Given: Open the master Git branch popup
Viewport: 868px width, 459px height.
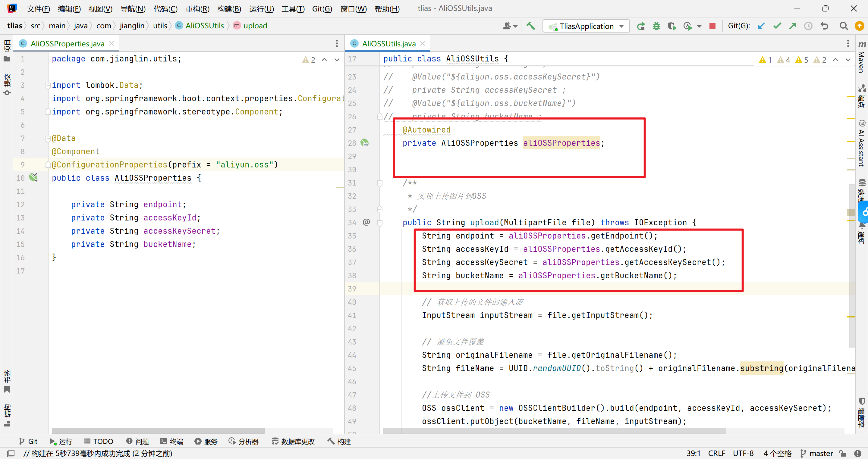Looking at the screenshot, I should (x=816, y=453).
